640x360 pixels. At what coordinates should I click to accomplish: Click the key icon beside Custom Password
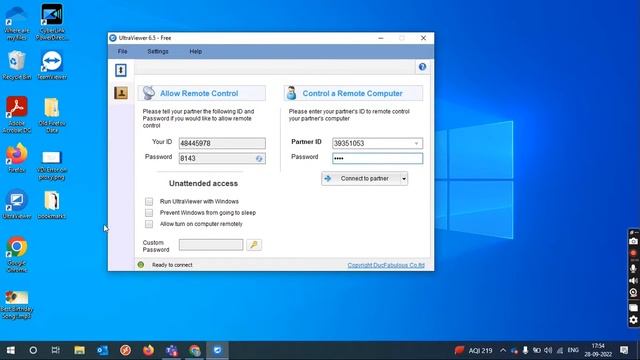254,245
